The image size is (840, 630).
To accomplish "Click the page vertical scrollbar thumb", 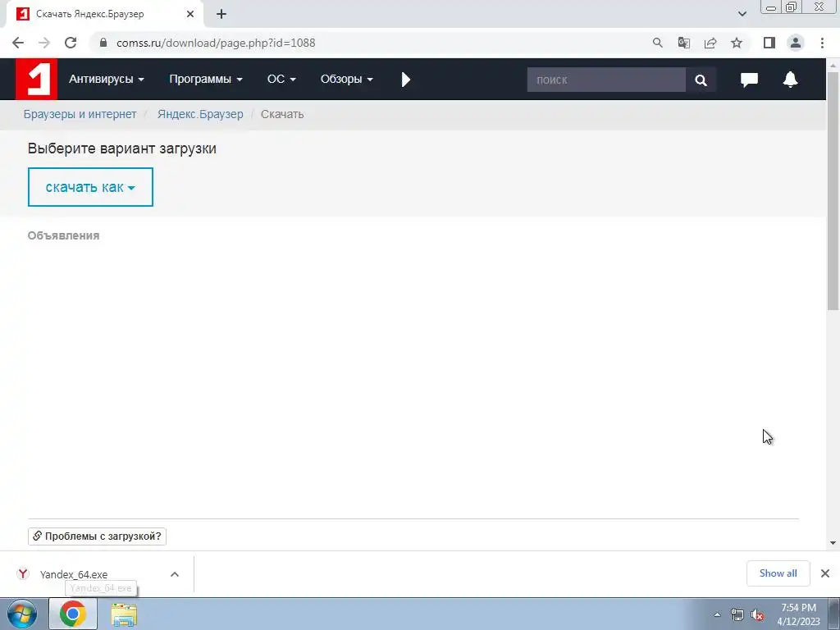I will click(833, 190).
